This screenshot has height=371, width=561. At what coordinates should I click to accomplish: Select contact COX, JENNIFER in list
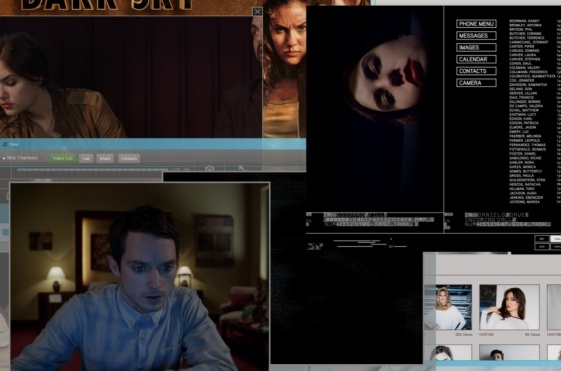coord(522,80)
